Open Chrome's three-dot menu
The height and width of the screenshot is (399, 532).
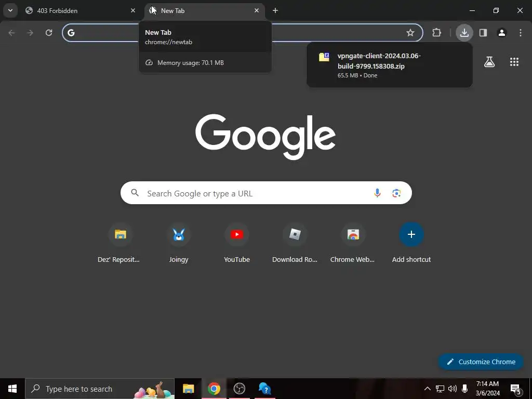point(521,33)
